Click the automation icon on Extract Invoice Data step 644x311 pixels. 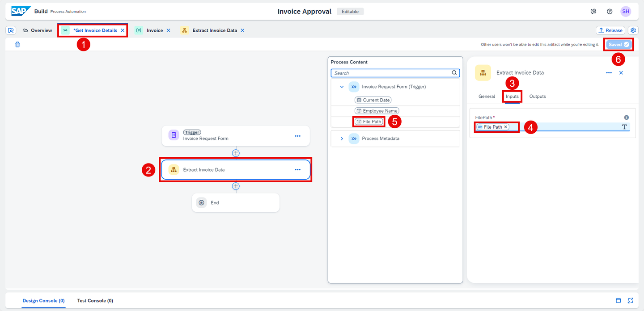click(174, 170)
